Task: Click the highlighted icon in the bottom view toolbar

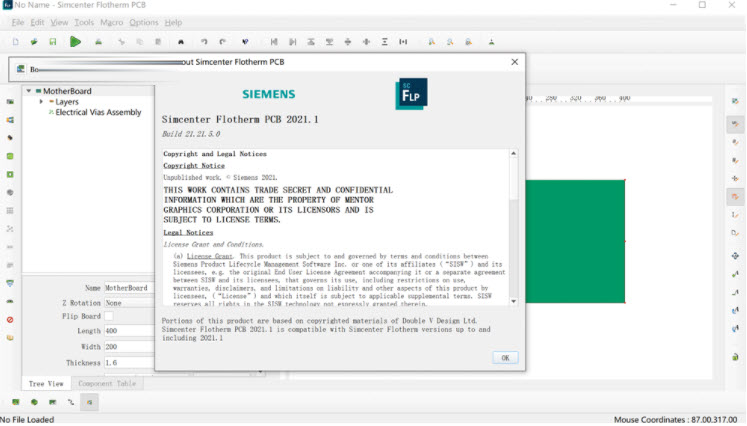Action: pos(89,403)
